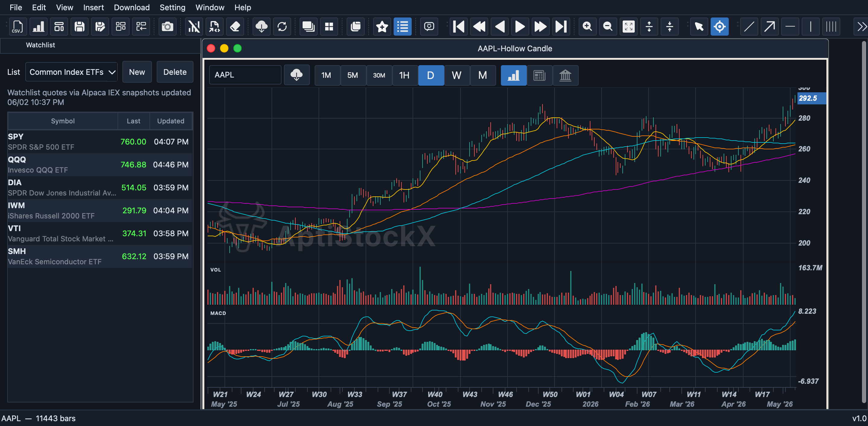Sort watchlist by Last column header
868x426 pixels.
tap(134, 121)
